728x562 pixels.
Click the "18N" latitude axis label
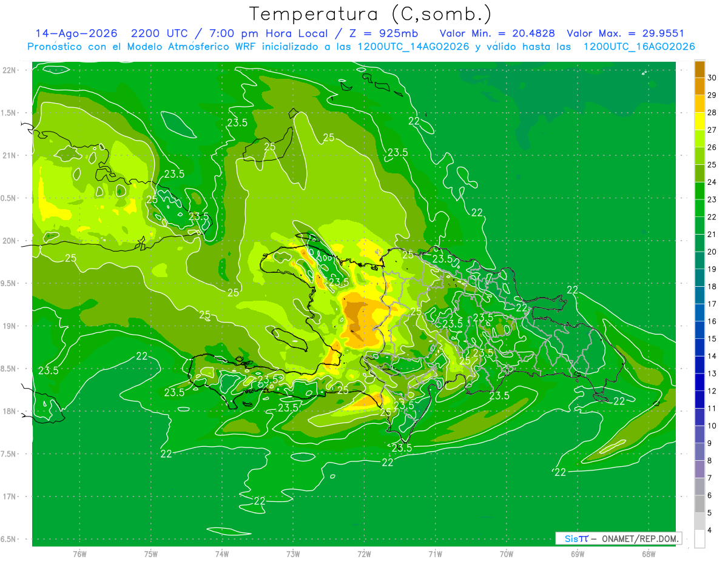(8, 412)
